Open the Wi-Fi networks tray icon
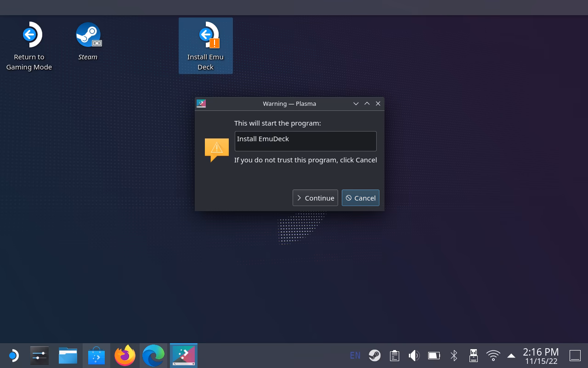The height and width of the screenshot is (368, 588). click(x=493, y=356)
